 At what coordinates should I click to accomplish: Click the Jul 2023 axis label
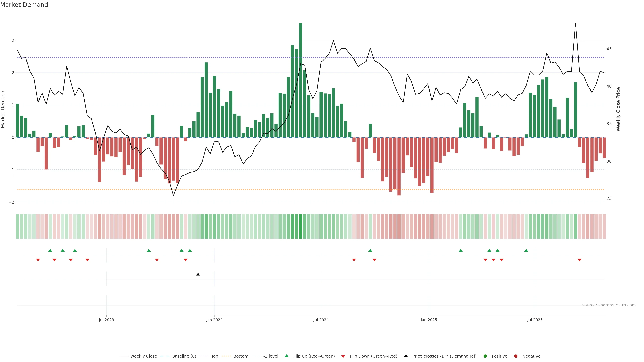point(106,320)
